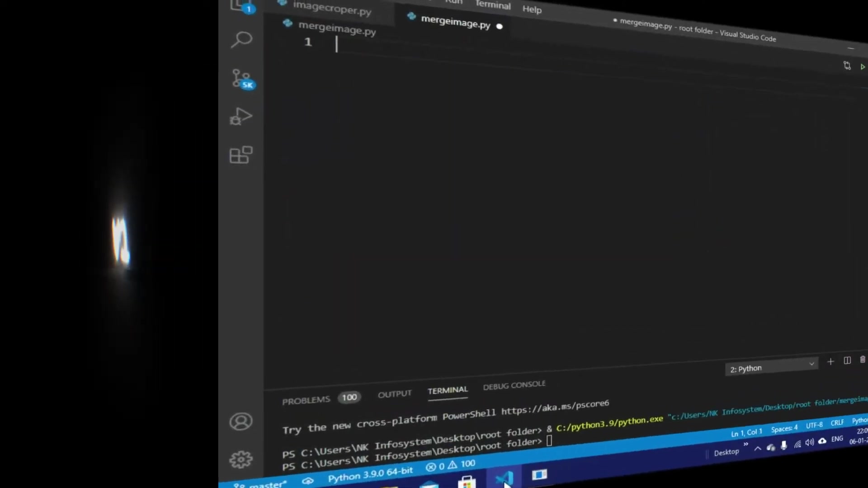Select the unsaved mergeimage.py editor tab
The width and height of the screenshot is (868, 488).
pos(456,21)
